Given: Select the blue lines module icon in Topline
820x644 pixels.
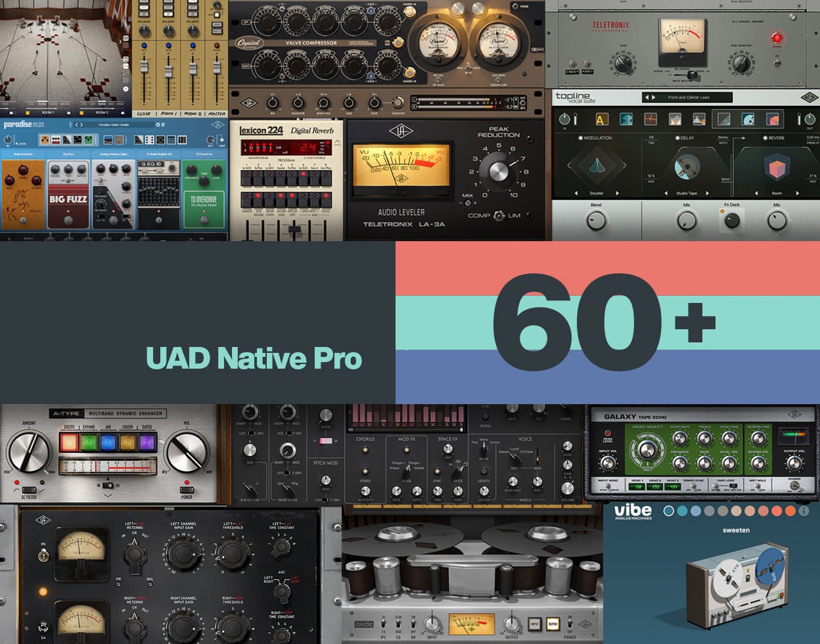Looking at the screenshot, I should pos(625,119).
